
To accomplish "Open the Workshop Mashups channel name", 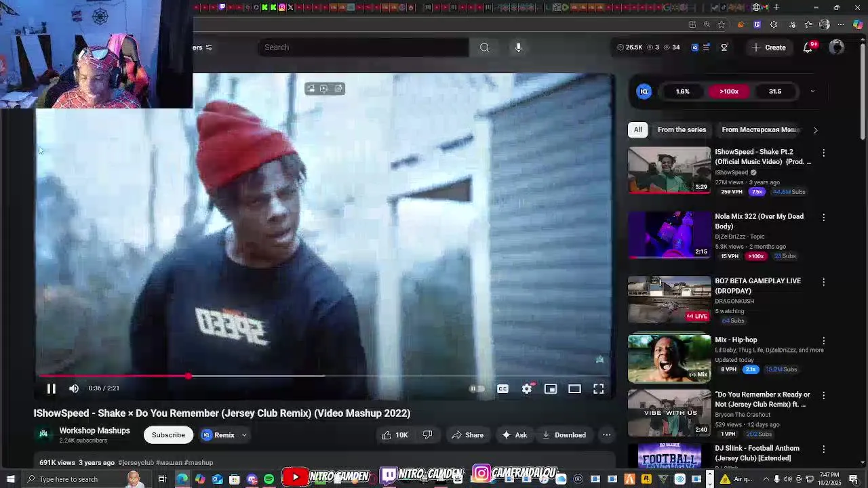I will pyautogui.click(x=94, y=430).
